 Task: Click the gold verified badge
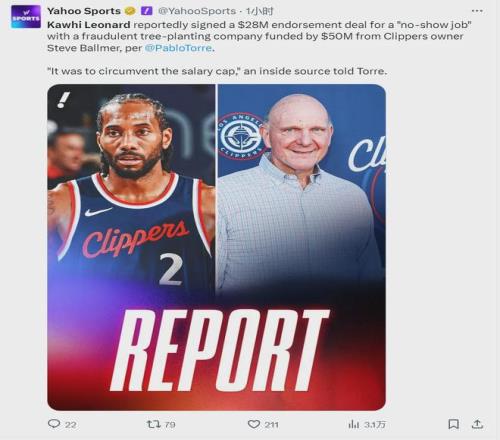[130, 11]
